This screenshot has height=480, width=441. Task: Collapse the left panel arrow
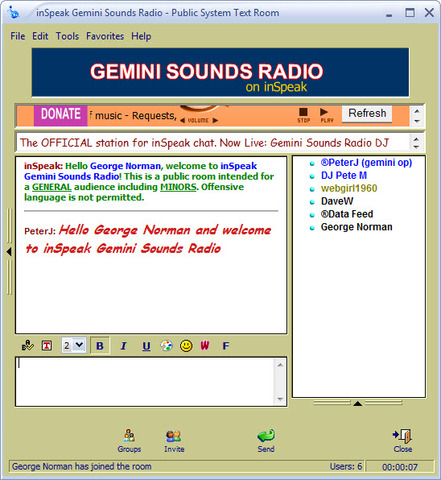tap(9, 252)
